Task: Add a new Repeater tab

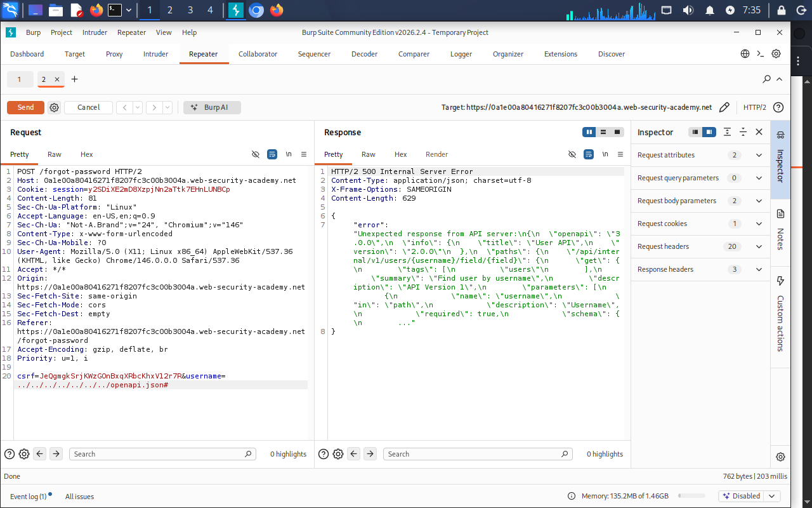Action: [x=74, y=79]
